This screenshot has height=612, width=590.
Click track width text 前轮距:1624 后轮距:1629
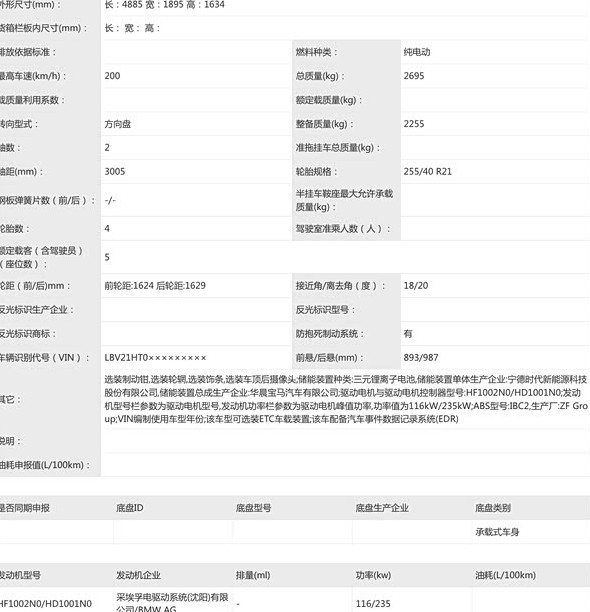[x=155, y=285]
